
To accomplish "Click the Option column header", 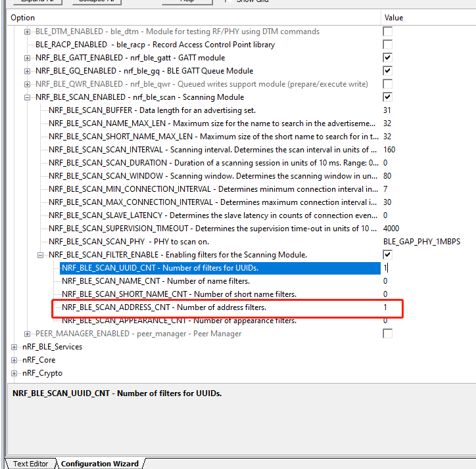I will pos(191,18).
